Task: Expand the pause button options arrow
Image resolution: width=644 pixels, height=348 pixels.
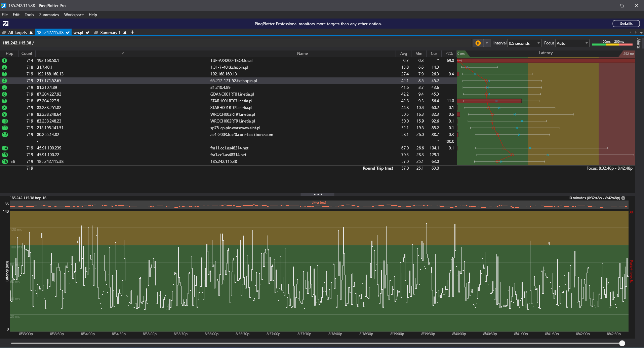Action: pyautogui.click(x=487, y=43)
